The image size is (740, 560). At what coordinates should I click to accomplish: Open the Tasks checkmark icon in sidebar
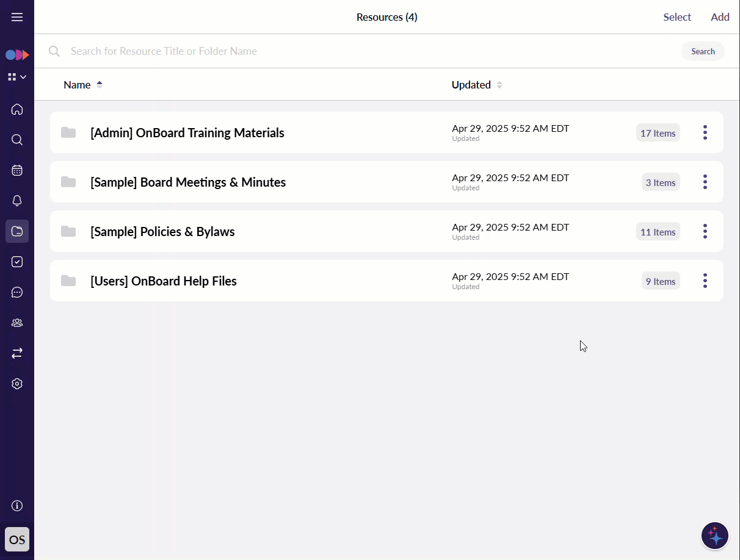pos(17,262)
